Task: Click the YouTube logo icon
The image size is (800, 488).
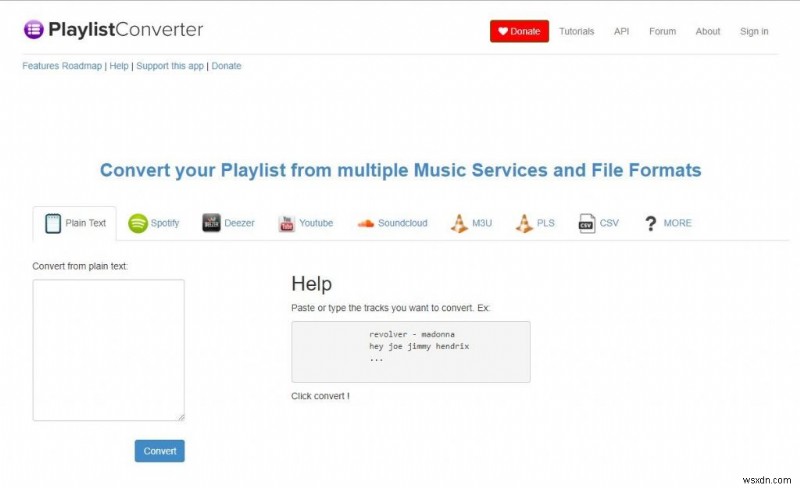Action: coord(287,223)
